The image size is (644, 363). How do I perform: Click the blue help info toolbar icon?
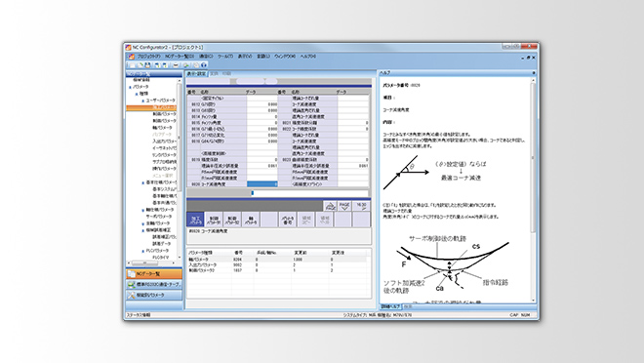(204, 64)
